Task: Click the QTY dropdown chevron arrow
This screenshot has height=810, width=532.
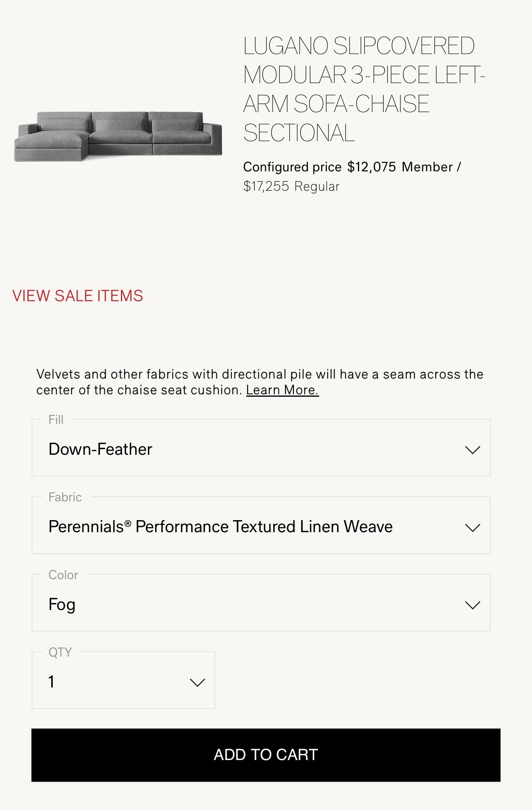Action: click(197, 682)
